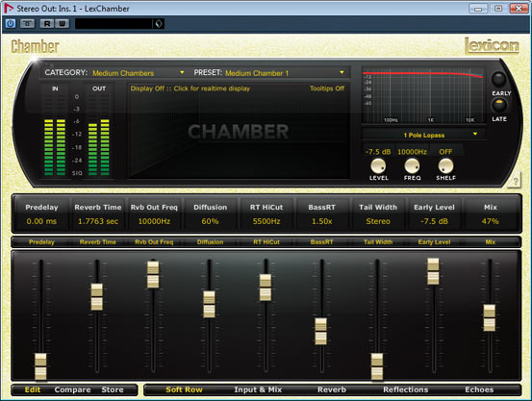Click the 10000Hz EQ freq readout
Image resolution: width=532 pixels, height=401 pixels.
coord(413,152)
